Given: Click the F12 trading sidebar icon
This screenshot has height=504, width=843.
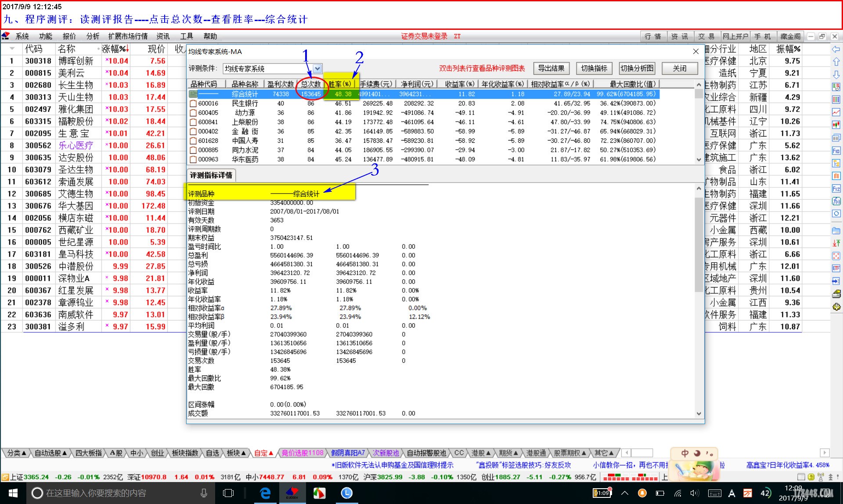Looking at the screenshot, I should (836, 189).
